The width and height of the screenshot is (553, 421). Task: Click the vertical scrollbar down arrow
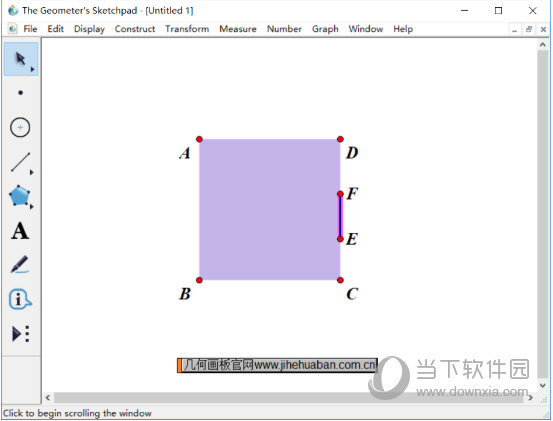[x=542, y=386]
